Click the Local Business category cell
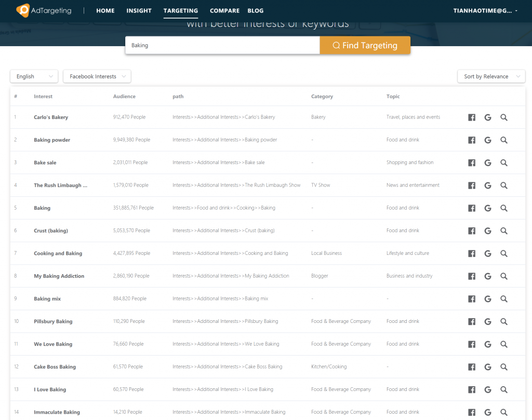 click(326, 253)
